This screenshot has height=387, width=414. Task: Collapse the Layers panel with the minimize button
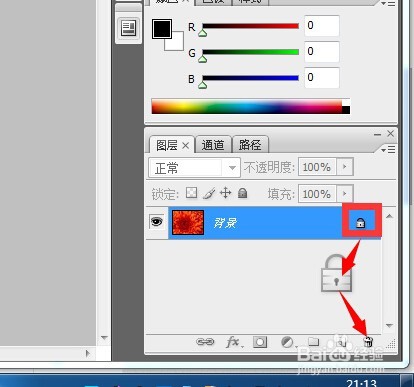[377, 134]
